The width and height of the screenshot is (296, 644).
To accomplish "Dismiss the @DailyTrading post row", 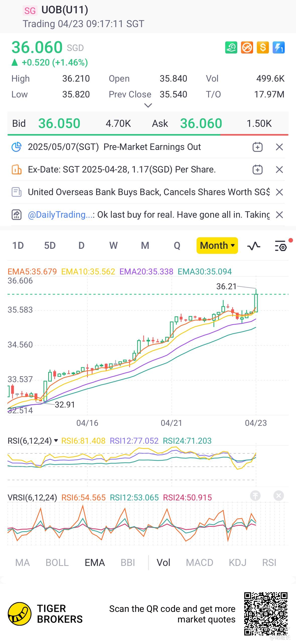I will point(279,215).
